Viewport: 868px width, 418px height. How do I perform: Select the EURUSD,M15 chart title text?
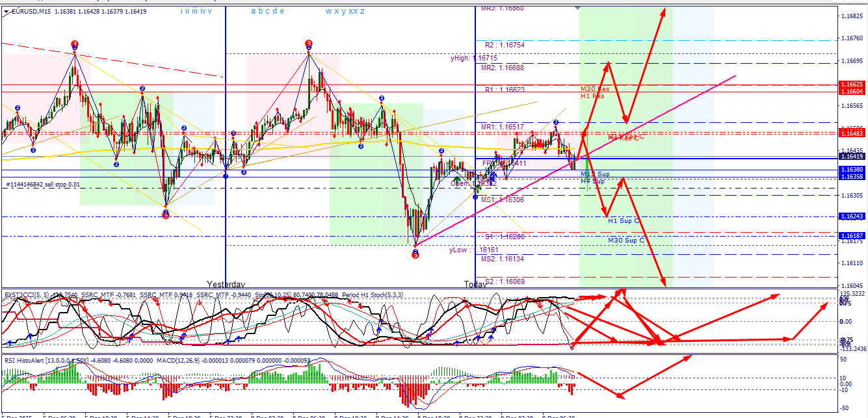31,12
